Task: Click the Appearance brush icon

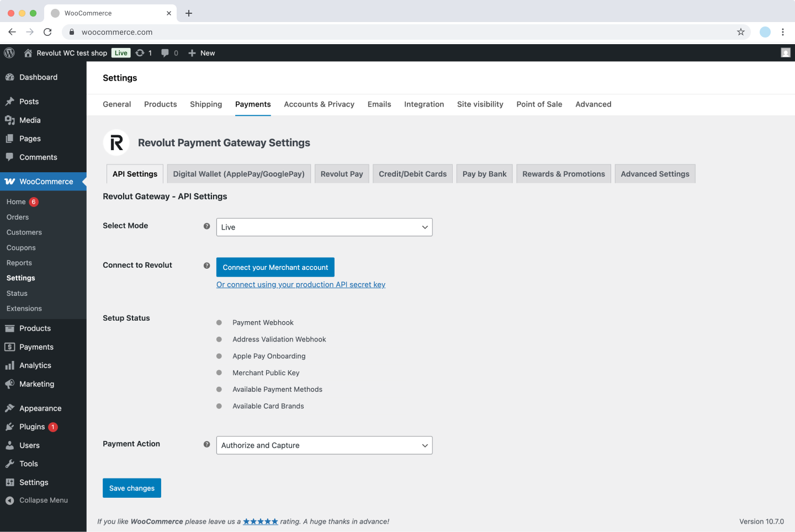Action: click(x=9, y=408)
